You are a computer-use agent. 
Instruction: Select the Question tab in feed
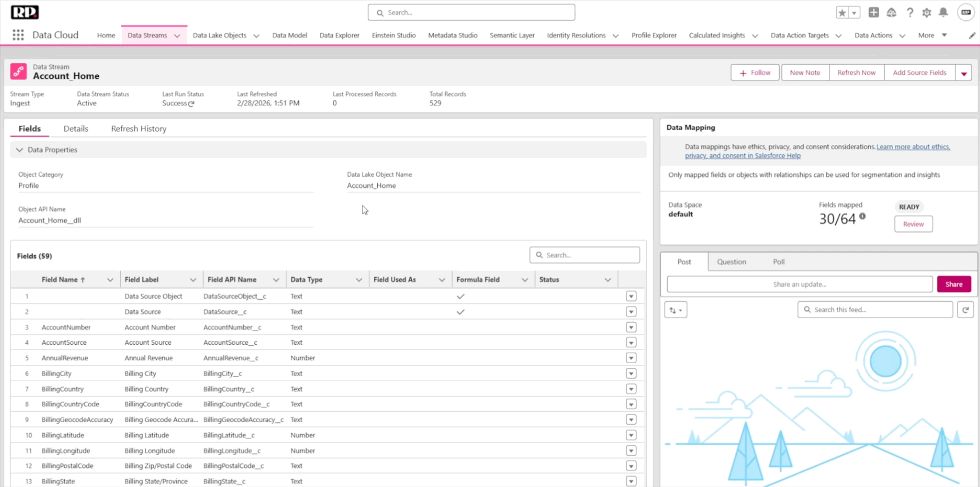(731, 262)
